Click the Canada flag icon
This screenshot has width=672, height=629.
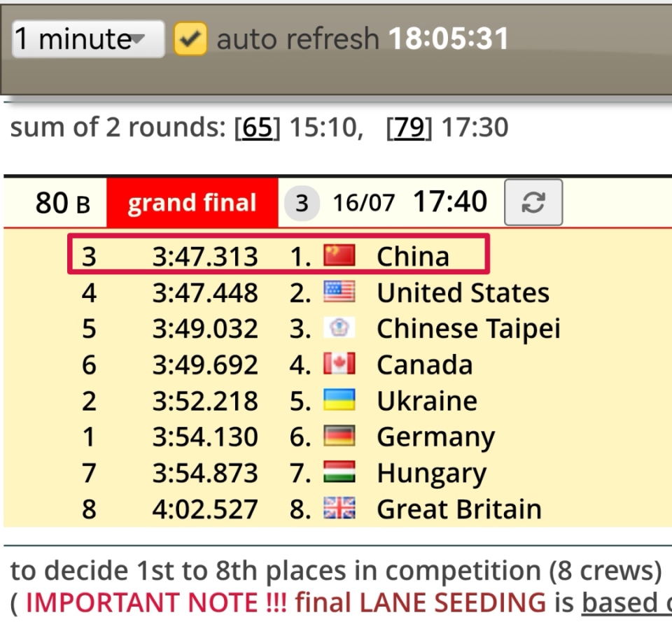pyautogui.click(x=339, y=365)
